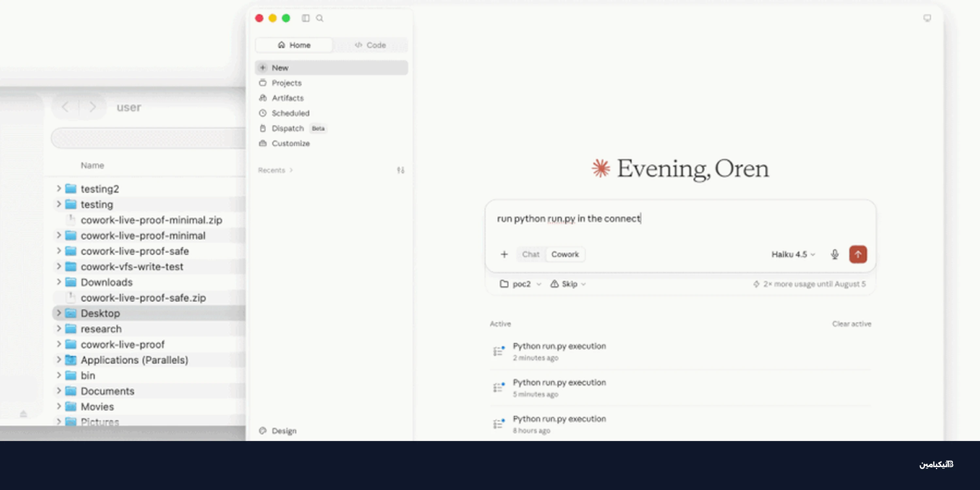Expand testing folder in Finder
The height and width of the screenshot is (490, 980).
pos(58,204)
